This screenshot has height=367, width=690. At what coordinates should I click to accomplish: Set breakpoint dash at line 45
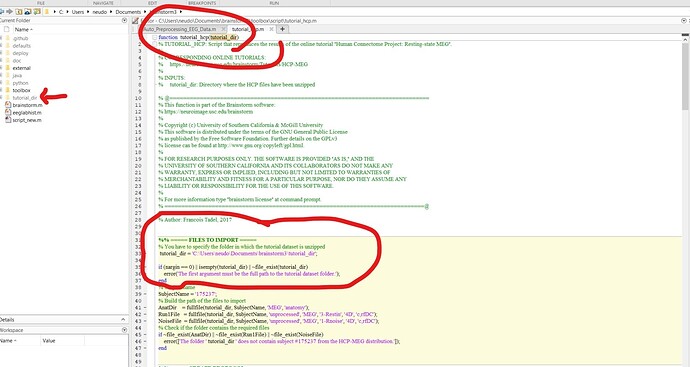click(x=145, y=334)
